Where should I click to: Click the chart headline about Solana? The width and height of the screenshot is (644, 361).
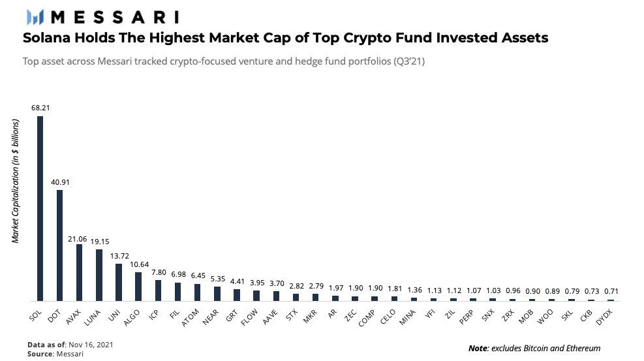pos(285,38)
